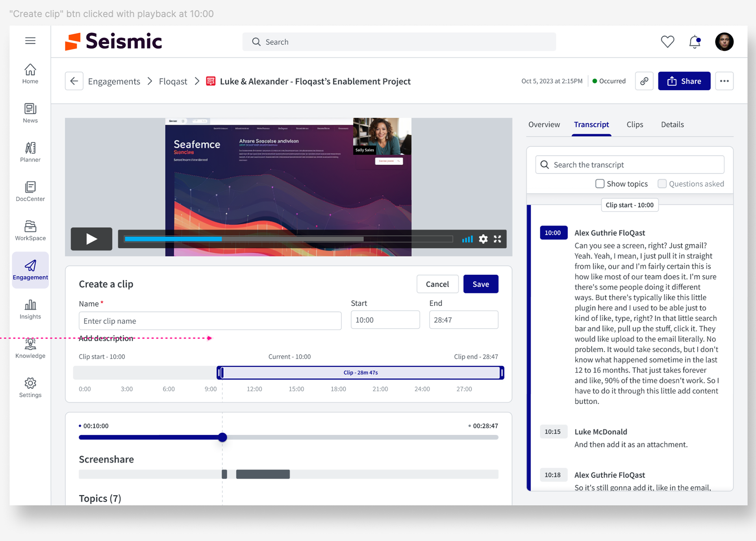The width and height of the screenshot is (756, 541).
Task: Click the Screenshare heading
Action: click(x=106, y=459)
